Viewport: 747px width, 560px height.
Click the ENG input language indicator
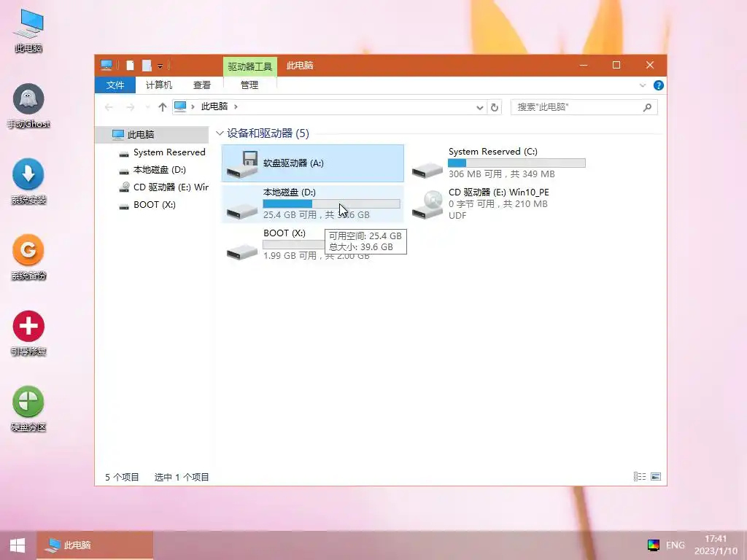[675, 545]
